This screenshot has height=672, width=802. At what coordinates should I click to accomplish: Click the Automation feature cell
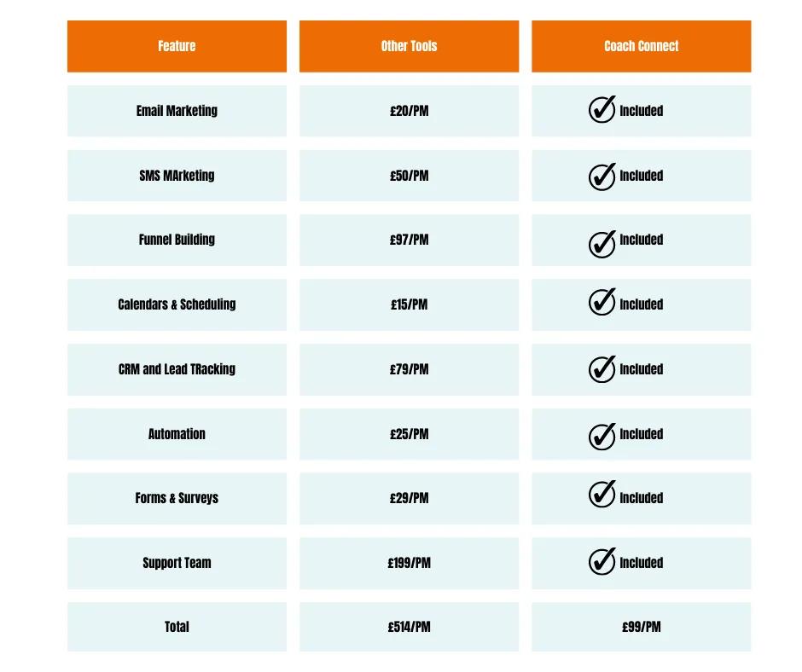177,434
